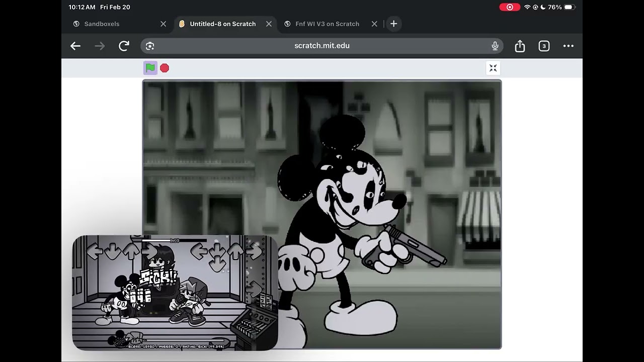This screenshot has height=362, width=644.
Task: Open a new tab with plus button
Action: point(393,24)
